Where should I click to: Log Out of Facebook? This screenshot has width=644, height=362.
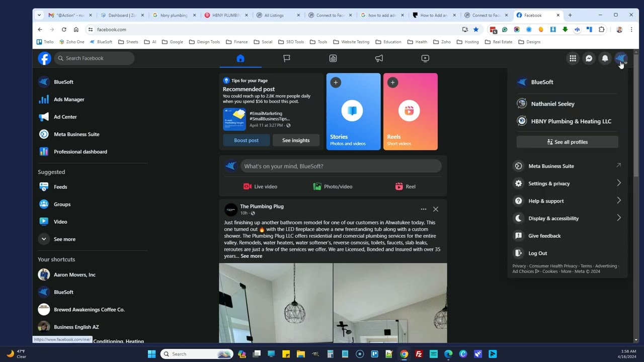coord(568,253)
